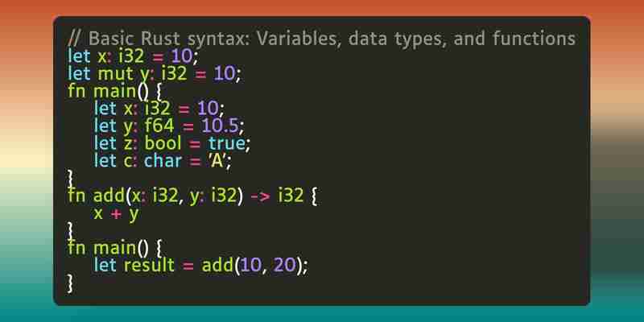Click the 'x + y' expression line
This screenshot has height=322, width=644.
[116, 213]
